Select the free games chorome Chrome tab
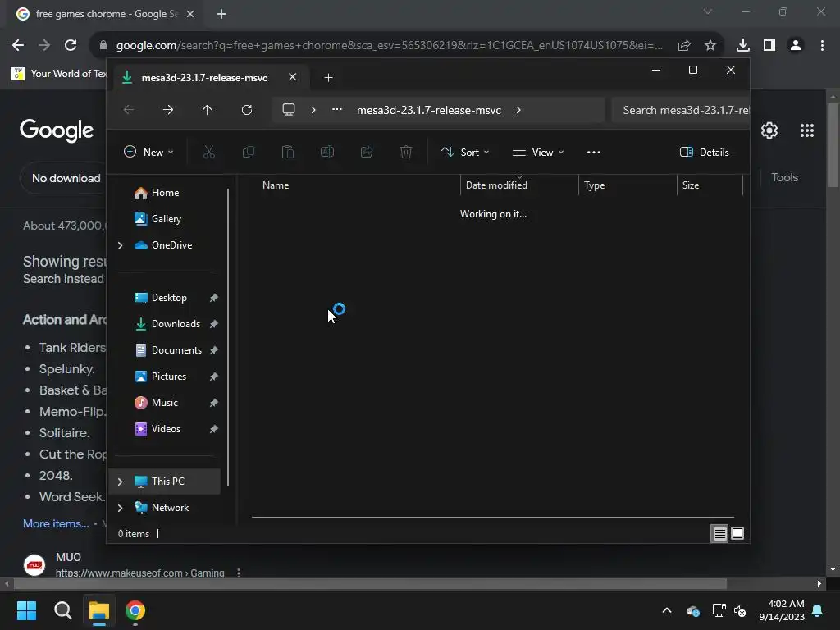This screenshot has width=840, height=630. 104,14
